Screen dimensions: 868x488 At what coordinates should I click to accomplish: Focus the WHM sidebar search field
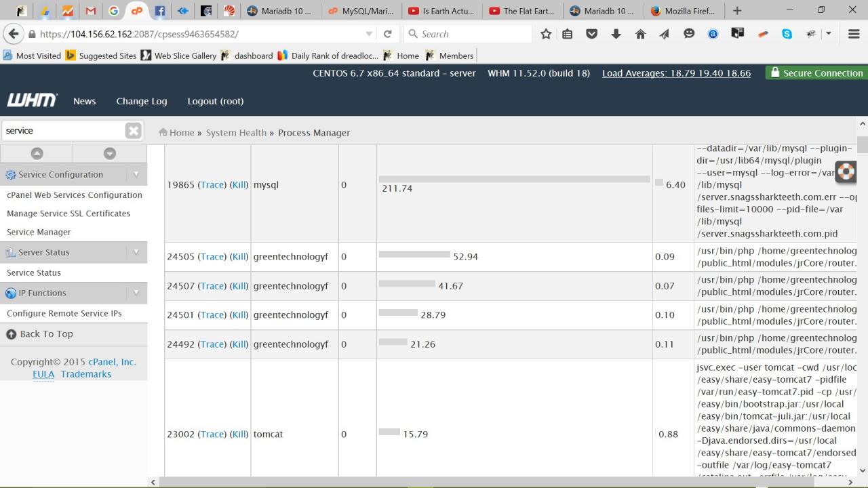click(x=64, y=131)
